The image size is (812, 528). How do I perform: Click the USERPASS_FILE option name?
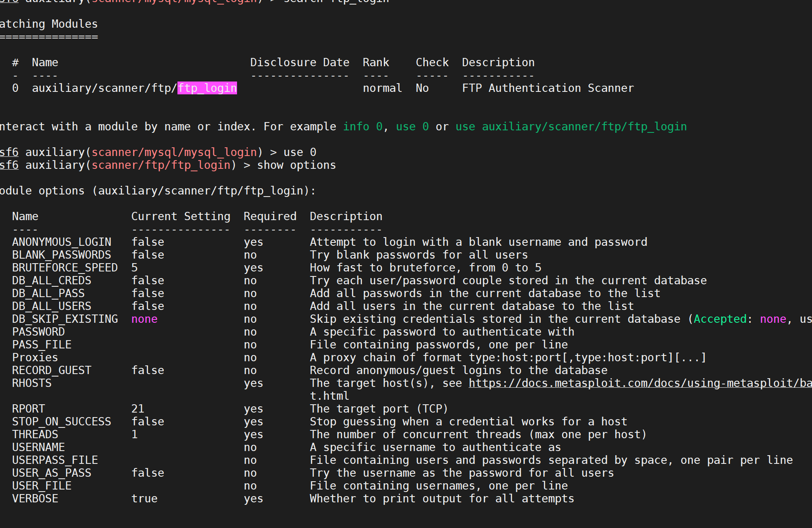pos(55,460)
